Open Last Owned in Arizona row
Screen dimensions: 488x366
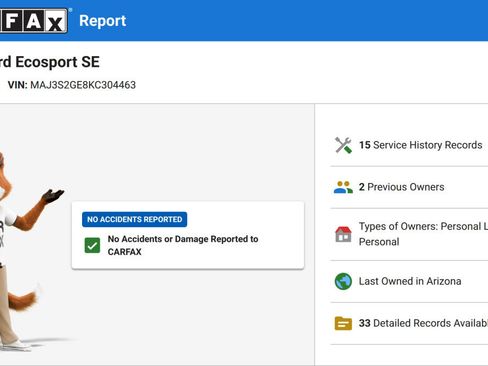(x=409, y=281)
